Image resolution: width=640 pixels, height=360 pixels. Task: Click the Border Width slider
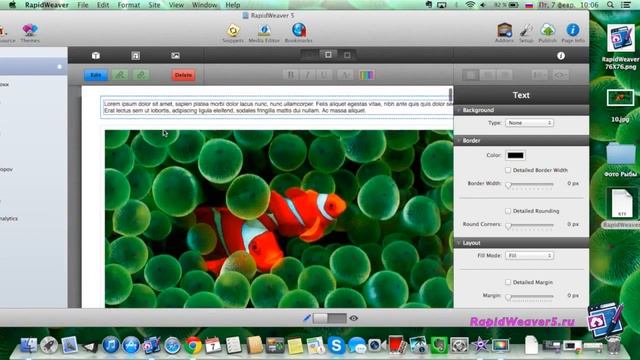[531, 184]
